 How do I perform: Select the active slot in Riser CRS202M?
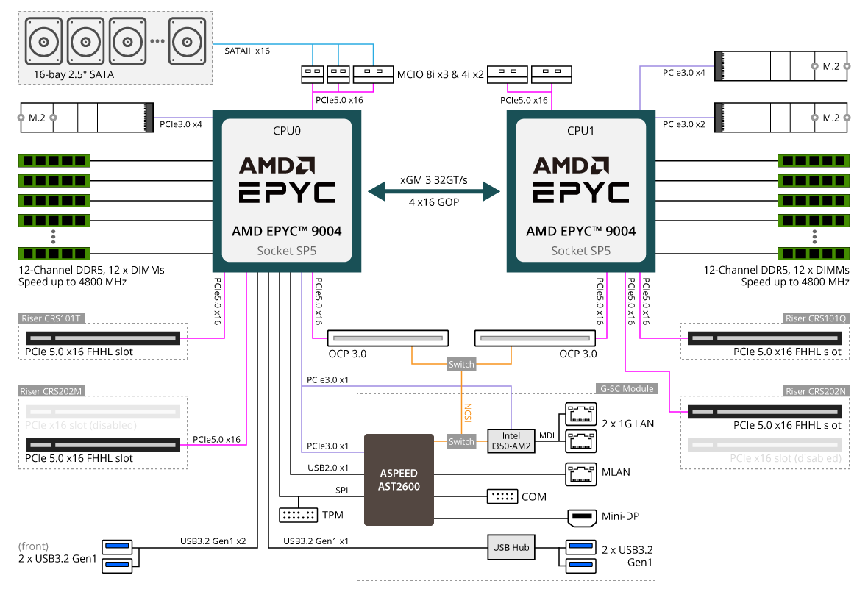[103, 445]
